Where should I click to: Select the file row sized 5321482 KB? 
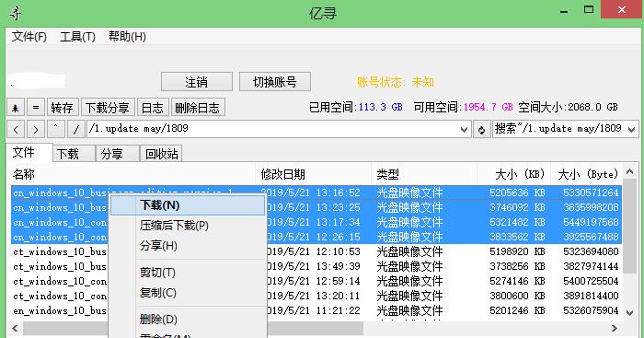[x=316, y=222]
